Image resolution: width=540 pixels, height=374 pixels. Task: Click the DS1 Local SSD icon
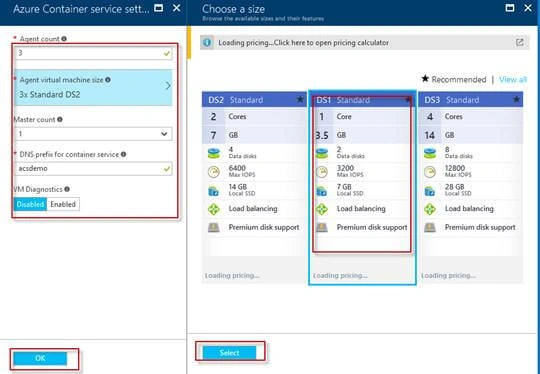322,191
